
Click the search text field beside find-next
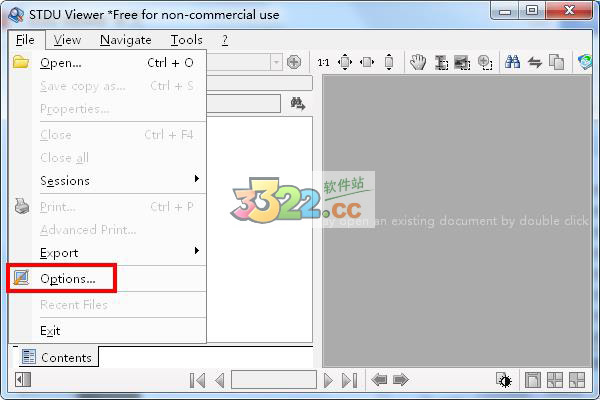[x=244, y=104]
